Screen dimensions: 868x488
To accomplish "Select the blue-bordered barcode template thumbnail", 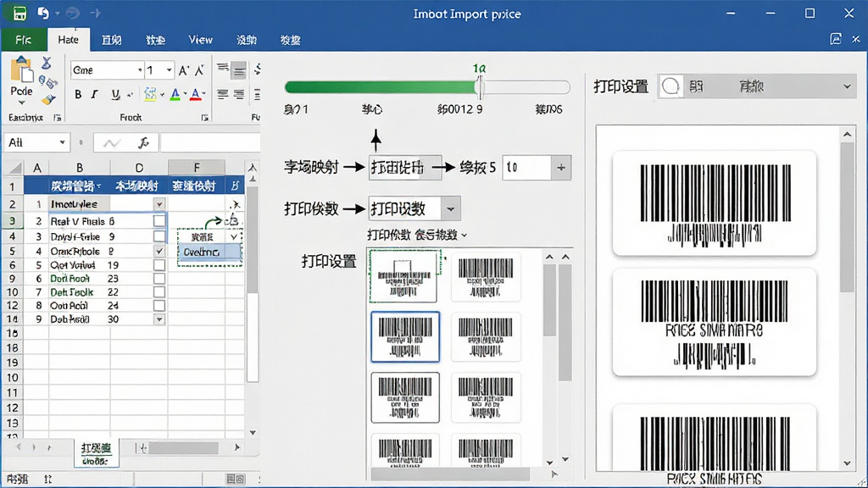I will pyautogui.click(x=405, y=336).
